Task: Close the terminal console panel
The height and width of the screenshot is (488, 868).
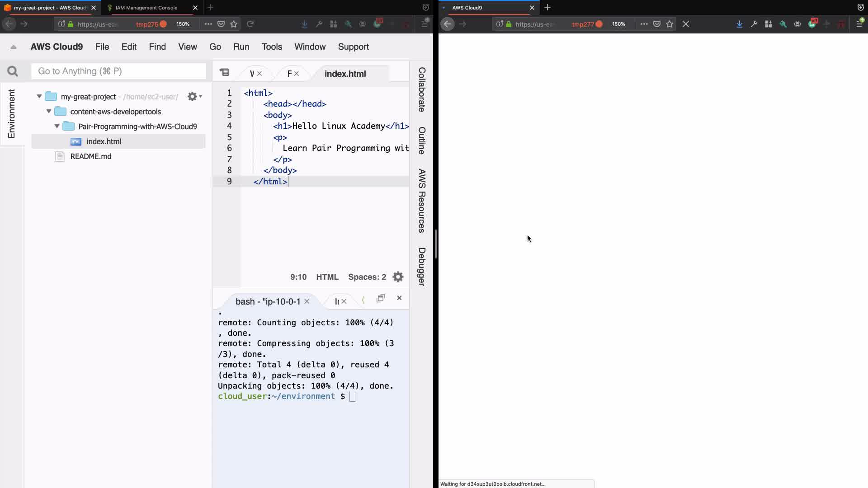Action: [x=399, y=298]
